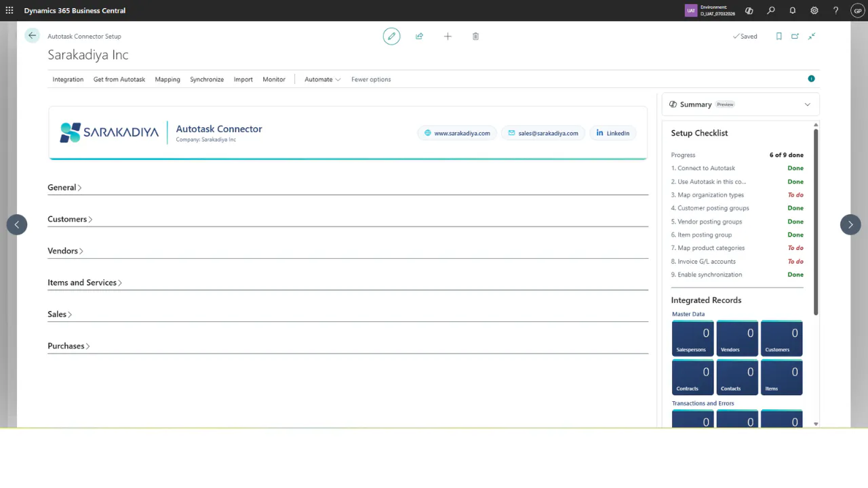868x488 pixels.
Task: Click the collapse page arrows icon
Action: pyautogui.click(x=812, y=36)
